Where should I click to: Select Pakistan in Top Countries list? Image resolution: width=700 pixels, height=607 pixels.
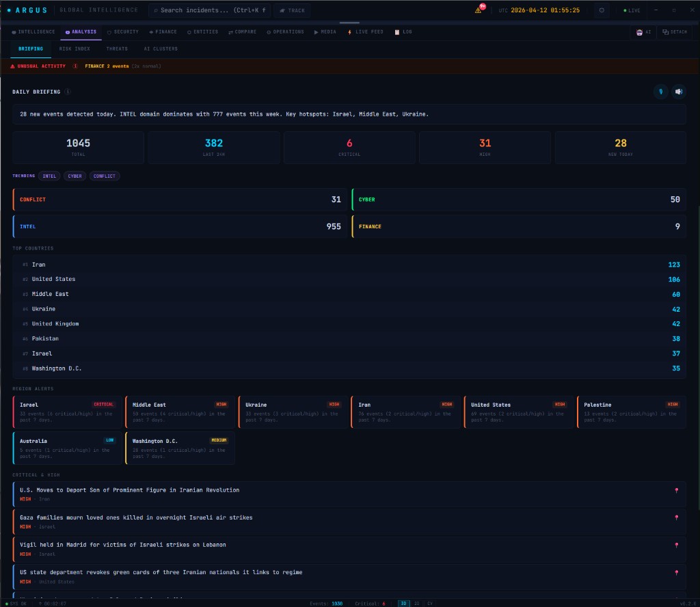coord(349,339)
